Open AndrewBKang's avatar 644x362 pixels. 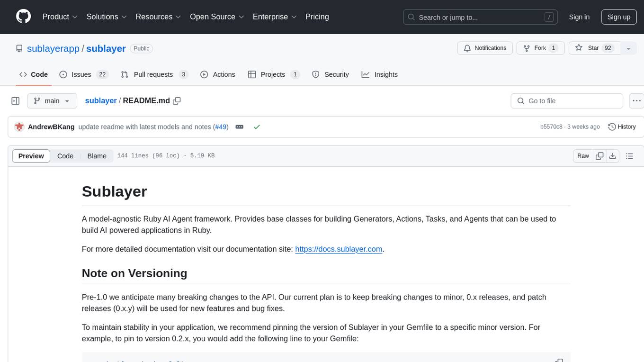pyautogui.click(x=19, y=127)
